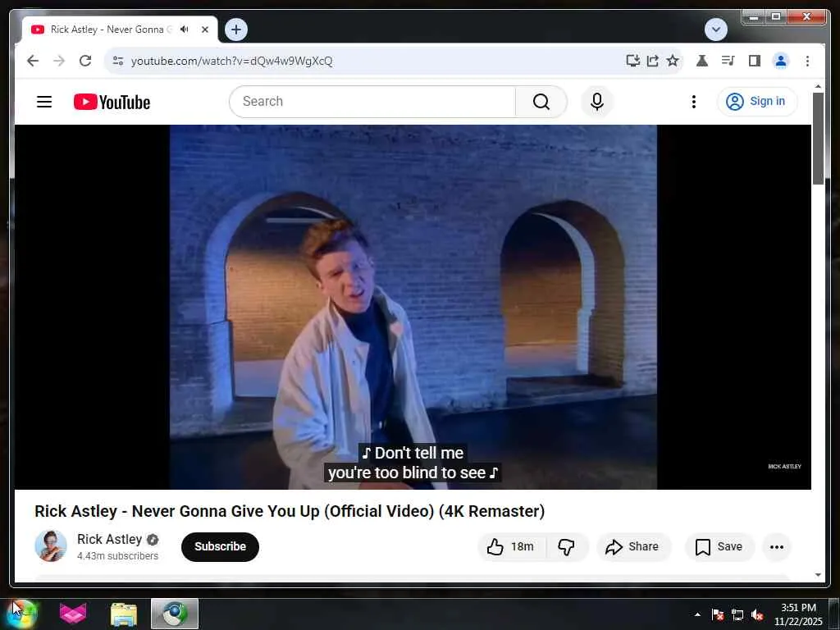Click the Rick Astley watermark in video
Screen dimensions: 840x630
pos(784,466)
